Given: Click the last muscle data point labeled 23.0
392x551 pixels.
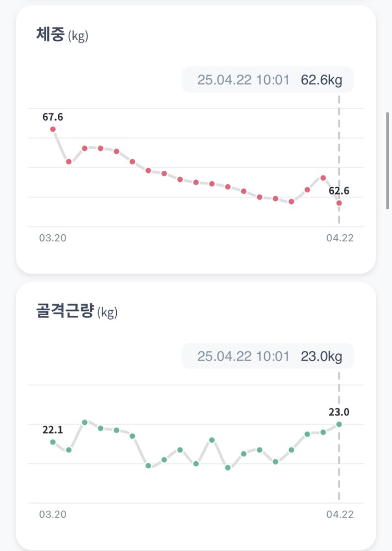Looking at the screenshot, I should click(x=339, y=424).
